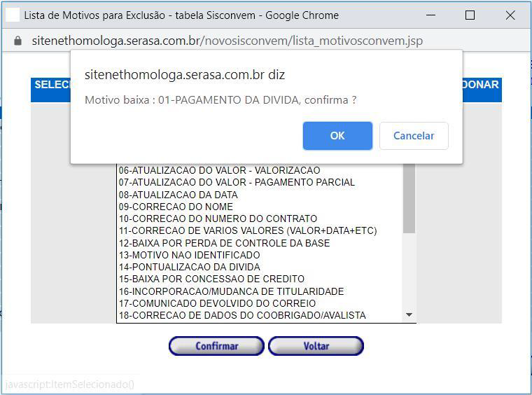Maximize the Chrome popup window
Screen dimensions: 532x395
470,15
